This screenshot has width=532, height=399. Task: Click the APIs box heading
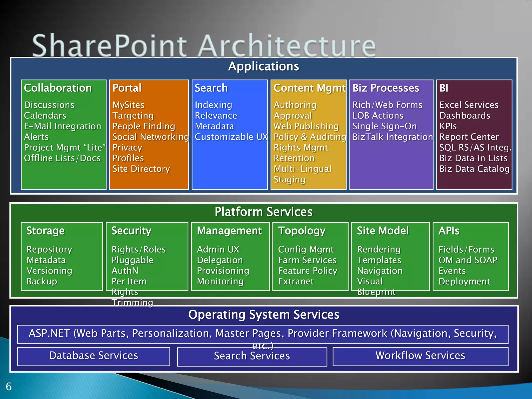(449, 231)
